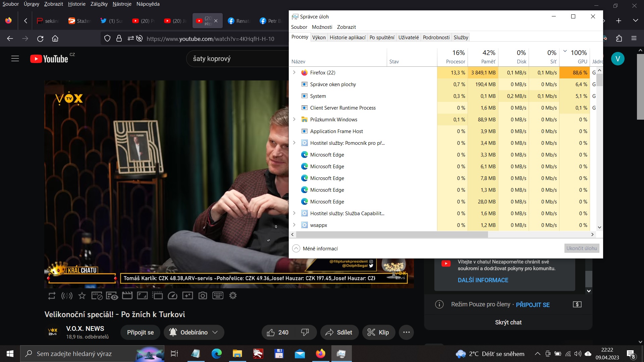
Task: Click the gear settings icon below video
Action: coord(233,296)
